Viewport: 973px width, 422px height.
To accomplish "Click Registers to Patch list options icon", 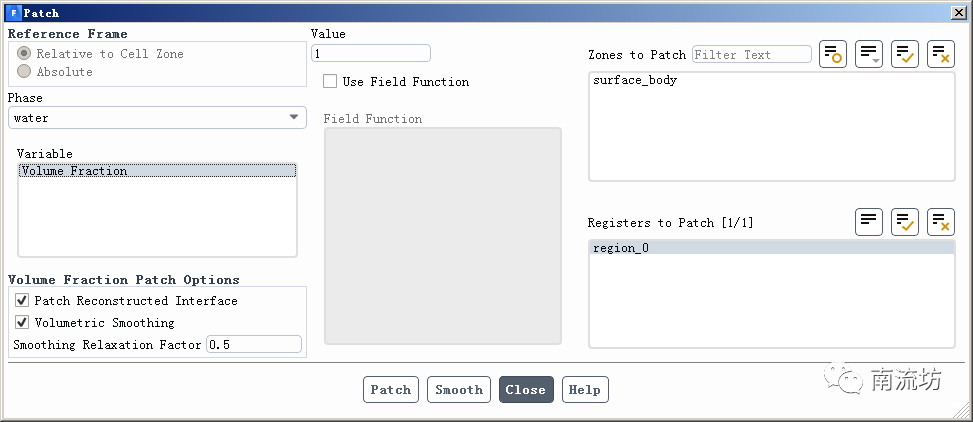I will pyautogui.click(x=869, y=221).
